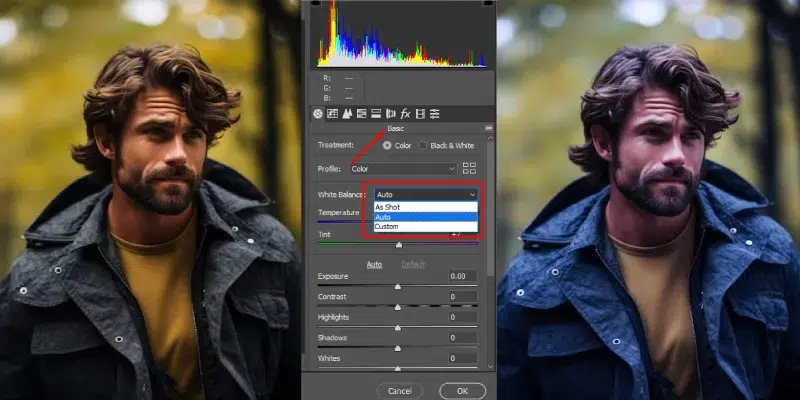The height and width of the screenshot is (400, 800).
Task: Click the Cancel button
Action: (399, 391)
